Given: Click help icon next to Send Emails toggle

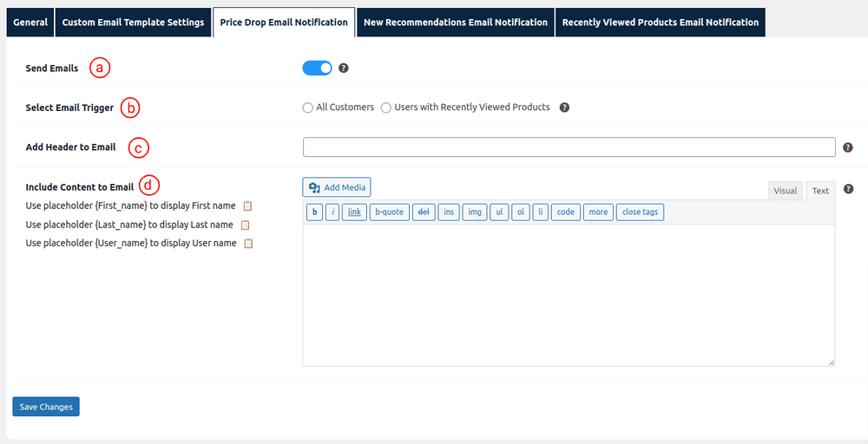Looking at the screenshot, I should click(x=343, y=69).
